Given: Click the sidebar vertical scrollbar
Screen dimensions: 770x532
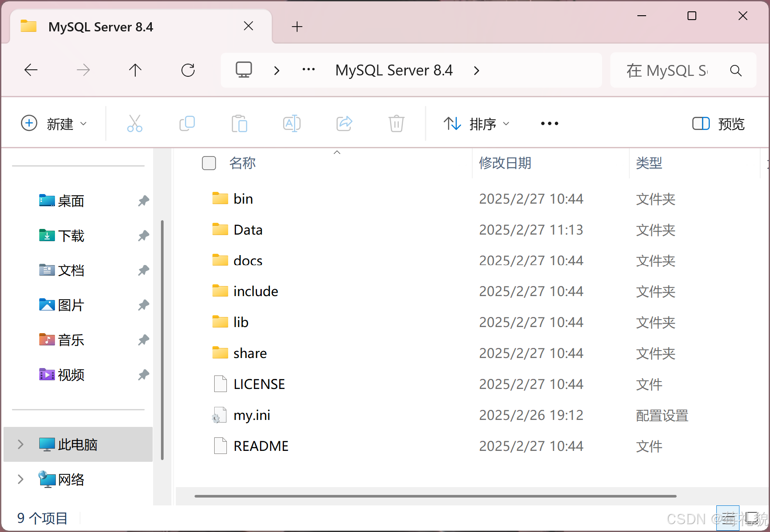Looking at the screenshot, I should point(162,340).
